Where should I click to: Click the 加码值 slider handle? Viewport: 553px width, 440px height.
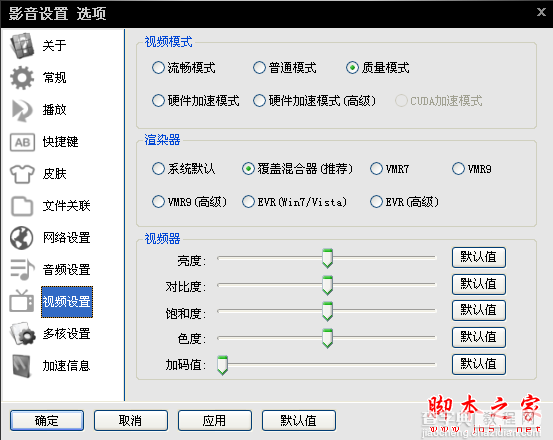(222, 365)
